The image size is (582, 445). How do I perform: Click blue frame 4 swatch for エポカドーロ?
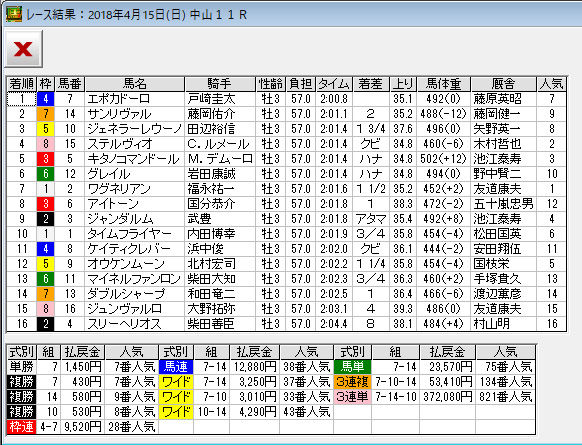coord(46,99)
